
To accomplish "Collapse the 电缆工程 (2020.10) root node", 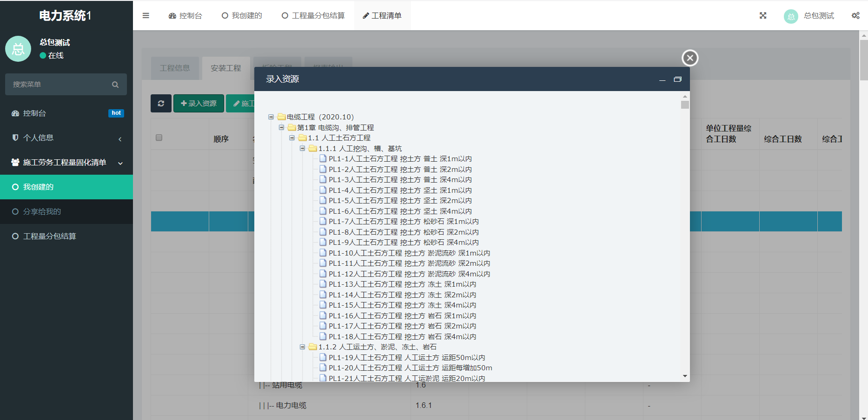I will [271, 117].
